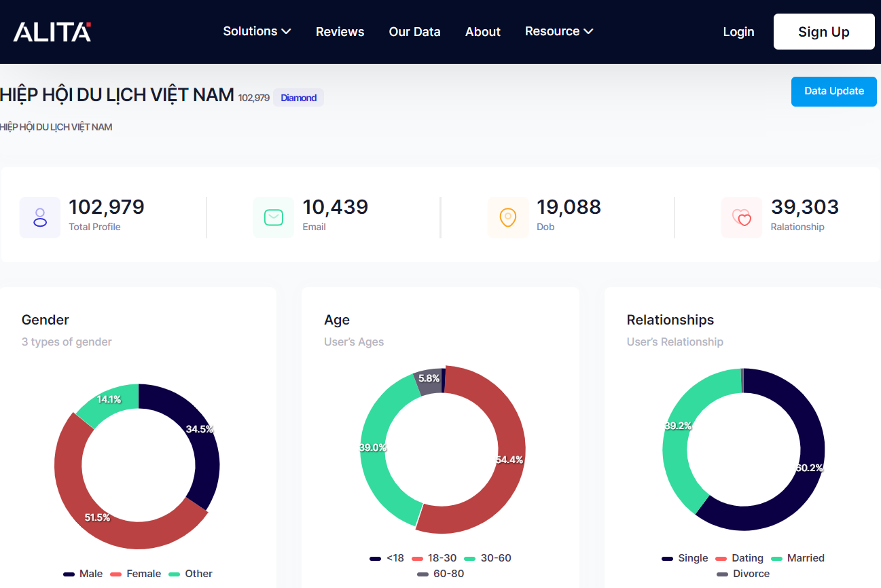Viewport: 881px width, 588px height.
Task: Click the 10,439 Email value
Action: point(336,207)
